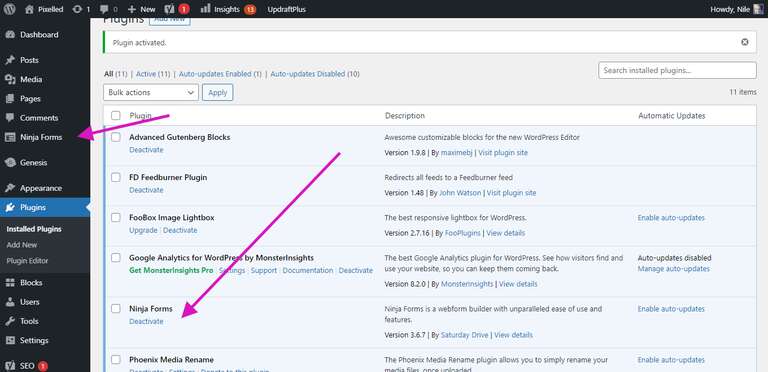Image resolution: width=768 pixels, height=372 pixels.
Task: Click the Plugins plug icon in sidebar
Action: click(10, 208)
